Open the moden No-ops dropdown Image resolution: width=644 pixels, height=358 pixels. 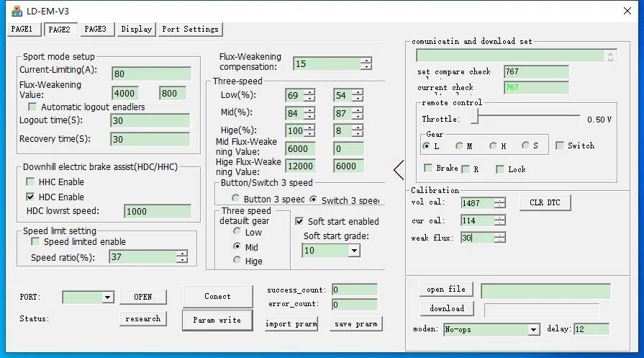tap(533, 329)
